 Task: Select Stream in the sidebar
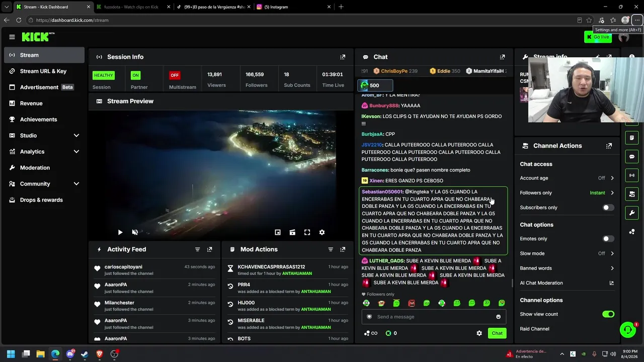pos(44,55)
